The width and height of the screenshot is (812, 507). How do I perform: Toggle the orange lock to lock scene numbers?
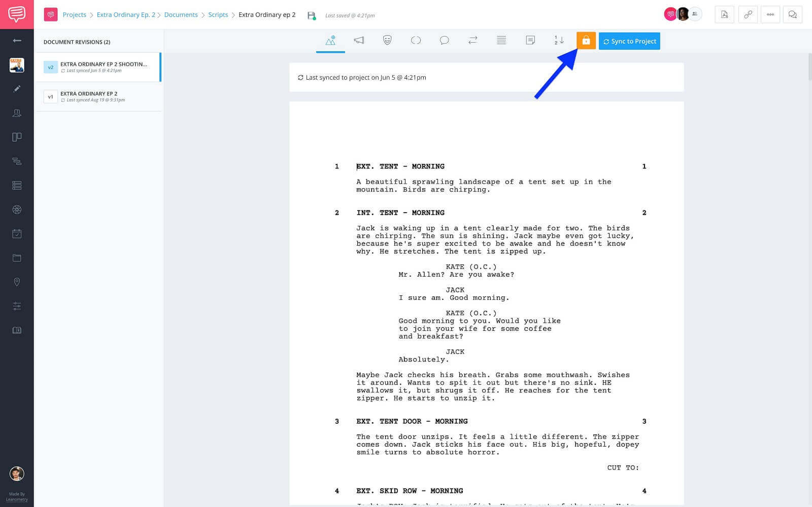point(586,41)
